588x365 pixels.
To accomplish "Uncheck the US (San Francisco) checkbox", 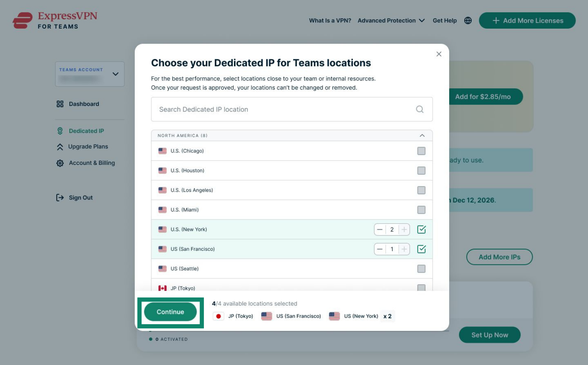I will pos(421,249).
